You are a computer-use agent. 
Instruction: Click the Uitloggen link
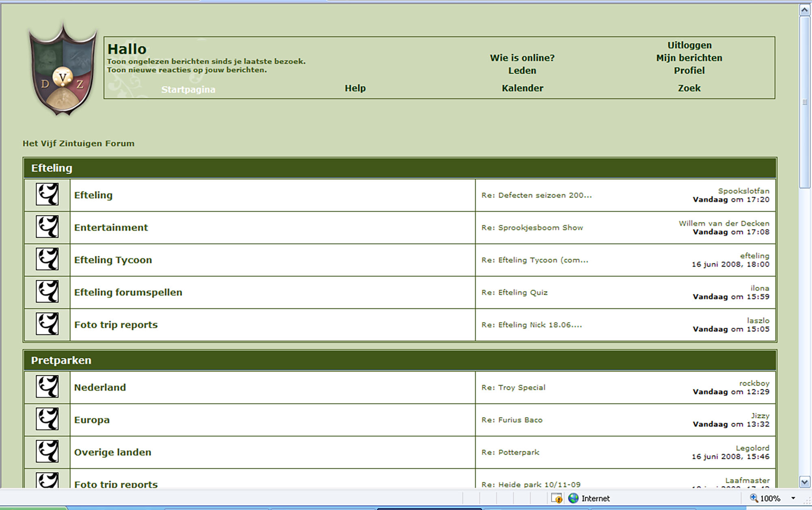point(689,45)
